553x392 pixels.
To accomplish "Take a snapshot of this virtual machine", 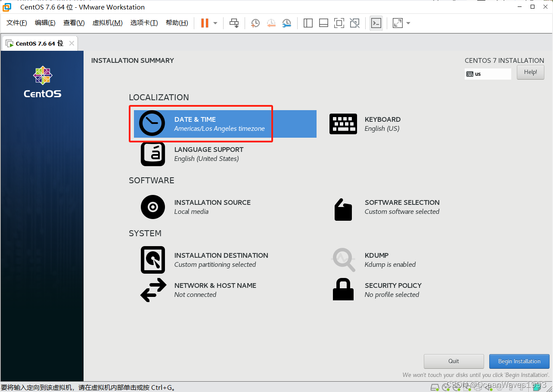I will (255, 23).
